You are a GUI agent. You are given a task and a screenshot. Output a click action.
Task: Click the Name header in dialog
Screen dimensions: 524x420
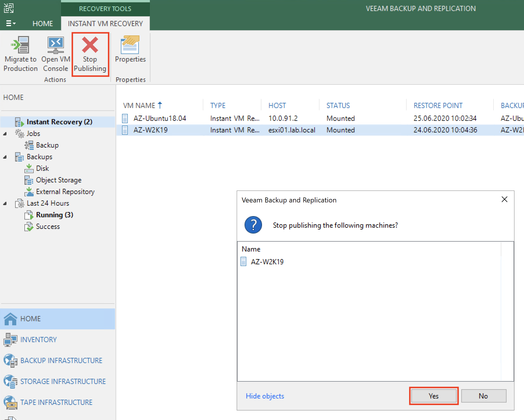click(251, 249)
